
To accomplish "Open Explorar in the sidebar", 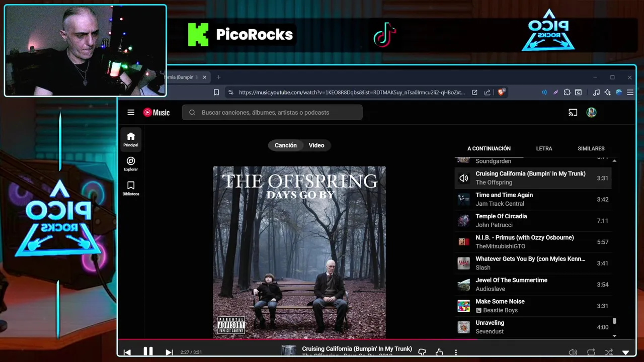I will [131, 164].
